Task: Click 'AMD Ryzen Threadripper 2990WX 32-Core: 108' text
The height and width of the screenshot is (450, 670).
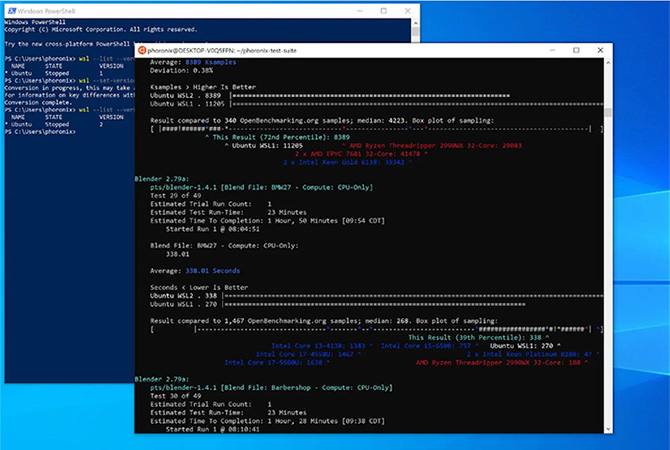Action: (x=498, y=362)
